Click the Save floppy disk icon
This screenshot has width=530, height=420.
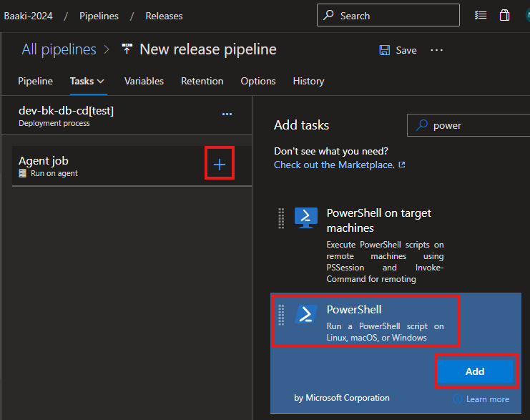(384, 50)
